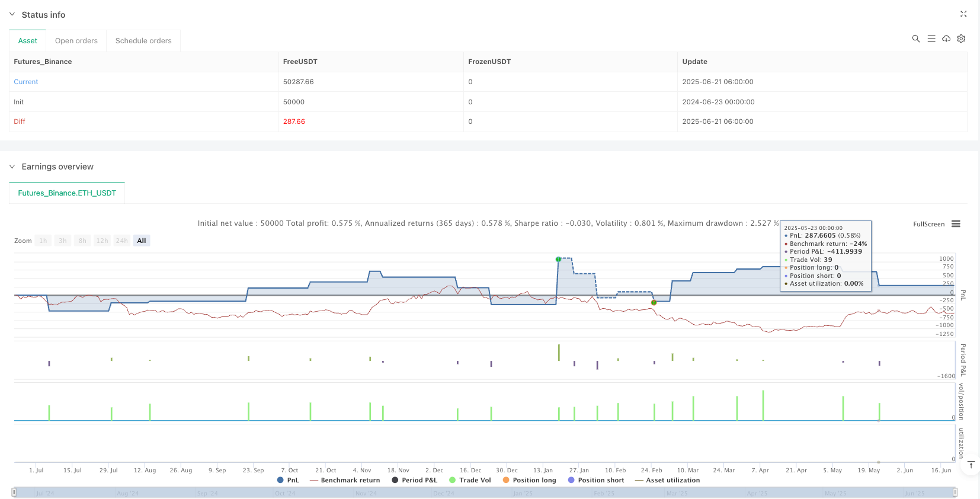Click the scroll-to-top arrow icon
The height and width of the screenshot is (499, 980).
click(971, 465)
